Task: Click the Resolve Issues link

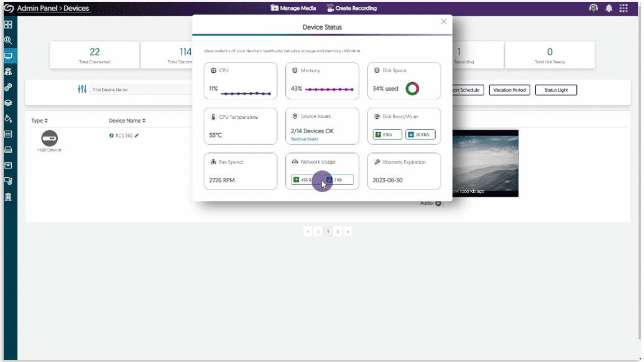Action: 304,139
